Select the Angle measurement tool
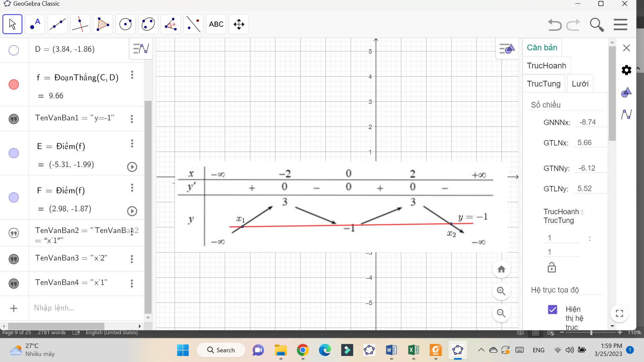This screenshot has width=644, height=362. [171, 24]
